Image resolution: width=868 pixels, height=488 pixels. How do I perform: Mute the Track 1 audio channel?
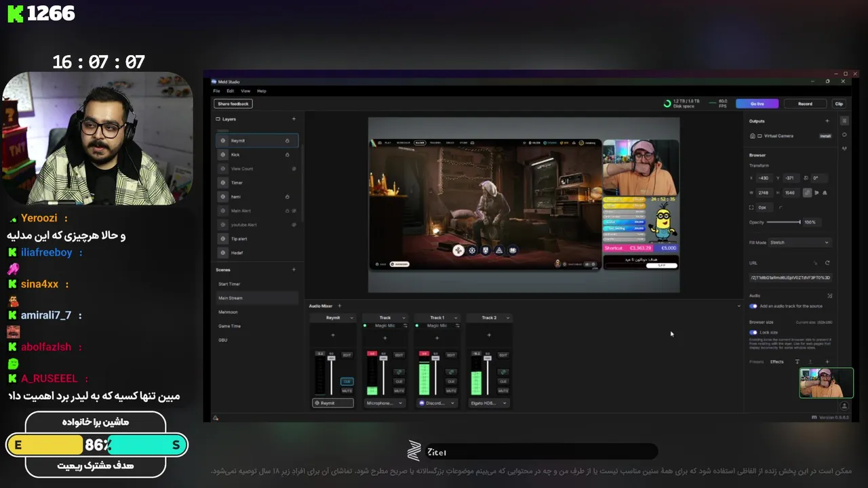(x=451, y=391)
